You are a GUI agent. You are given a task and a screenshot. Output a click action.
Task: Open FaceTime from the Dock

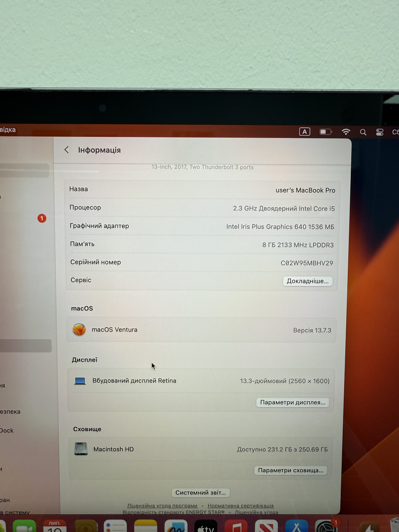24,526
